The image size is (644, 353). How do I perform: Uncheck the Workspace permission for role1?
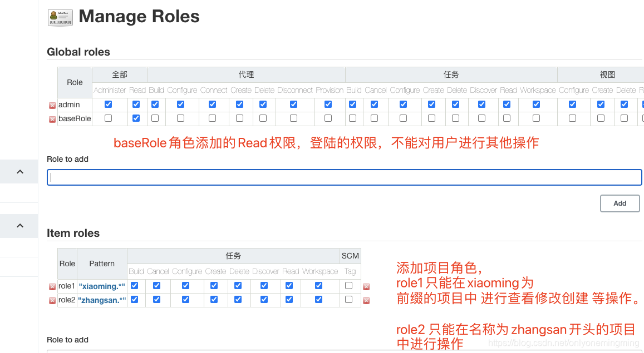click(318, 286)
